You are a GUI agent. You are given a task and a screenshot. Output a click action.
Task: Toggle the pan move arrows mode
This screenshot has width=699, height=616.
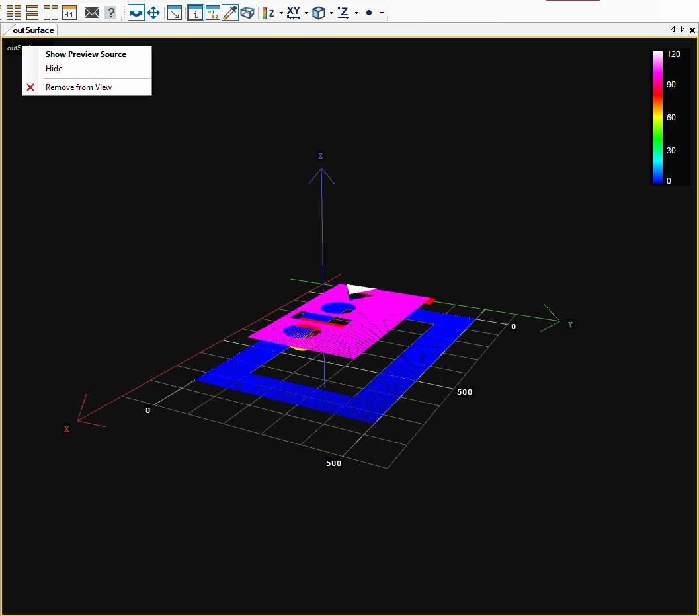coord(153,13)
